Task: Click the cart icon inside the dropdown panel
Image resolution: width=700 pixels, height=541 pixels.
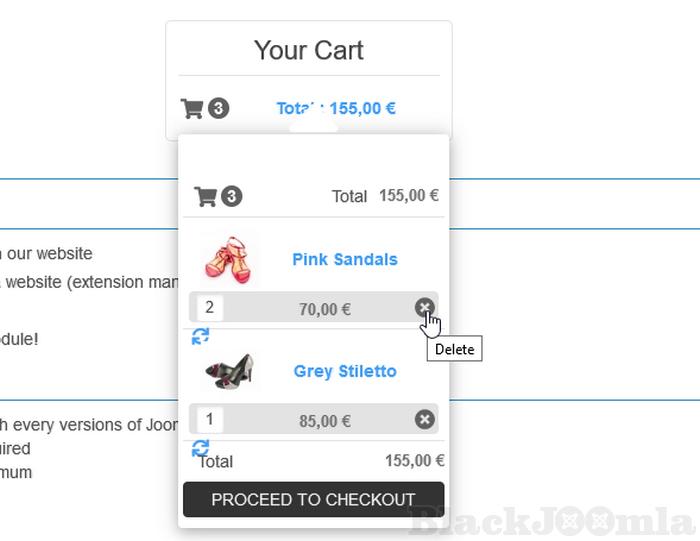Action: [x=205, y=197]
